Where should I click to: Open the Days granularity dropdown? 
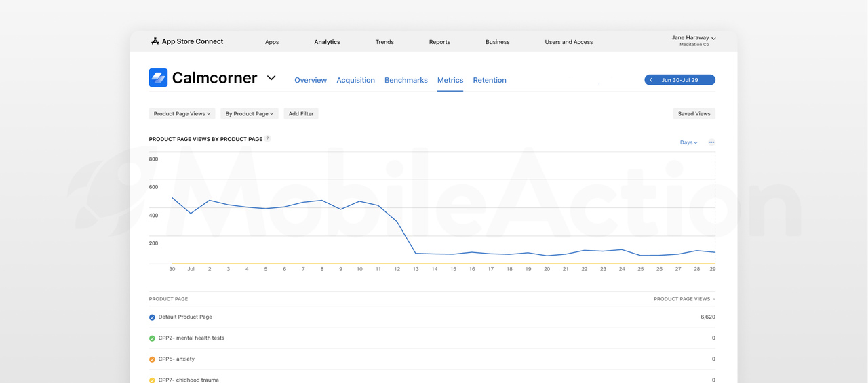pyautogui.click(x=688, y=142)
